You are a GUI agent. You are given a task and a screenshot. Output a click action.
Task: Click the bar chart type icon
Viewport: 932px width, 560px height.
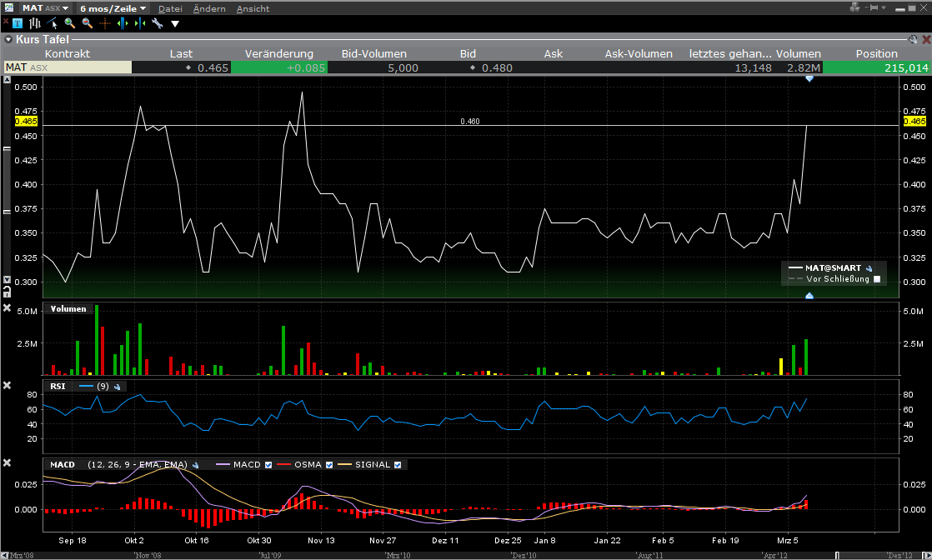click(34, 23)
